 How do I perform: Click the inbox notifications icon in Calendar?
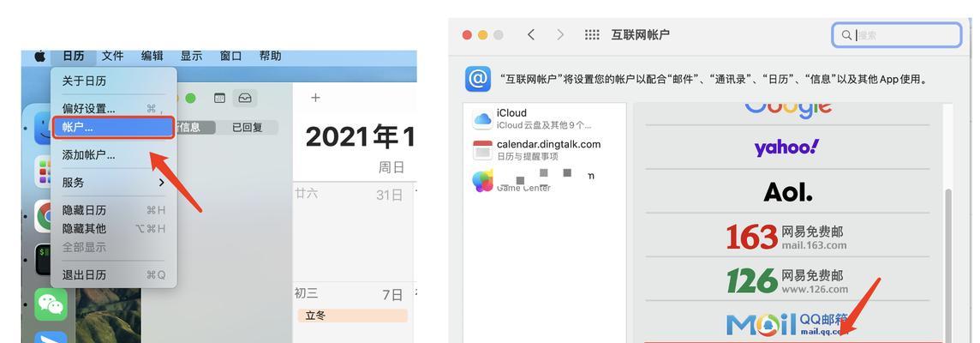pyautogui.click(x=245, y=99)
